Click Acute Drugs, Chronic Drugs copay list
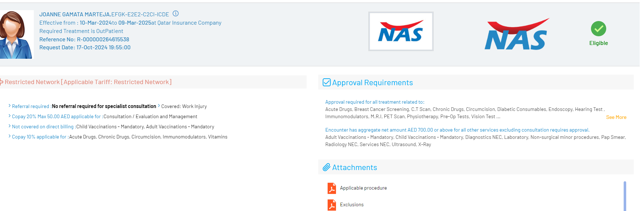 coord(148,137)
